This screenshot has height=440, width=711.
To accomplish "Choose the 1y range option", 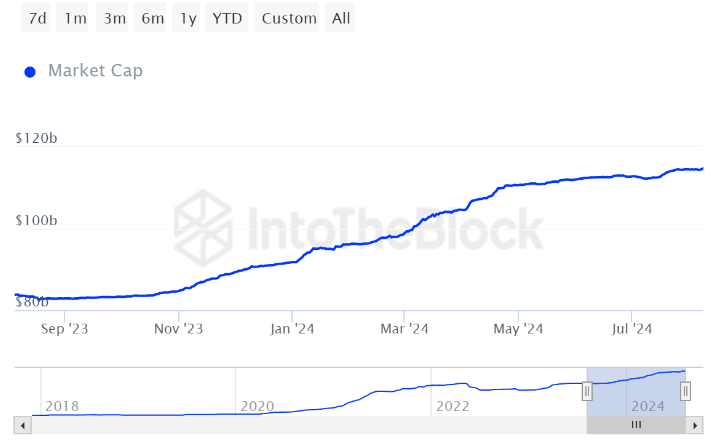I will 187,18.
